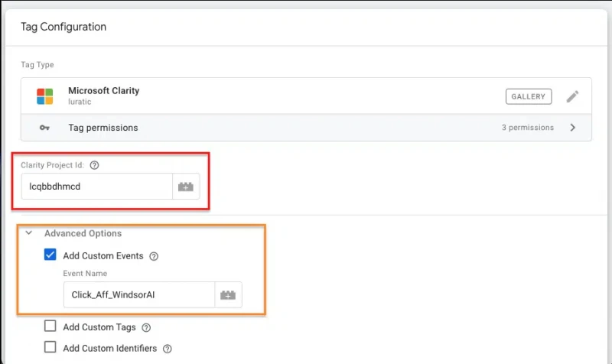Open the Tag permissions row
The image size is (612, 364).
click(306, 128)
